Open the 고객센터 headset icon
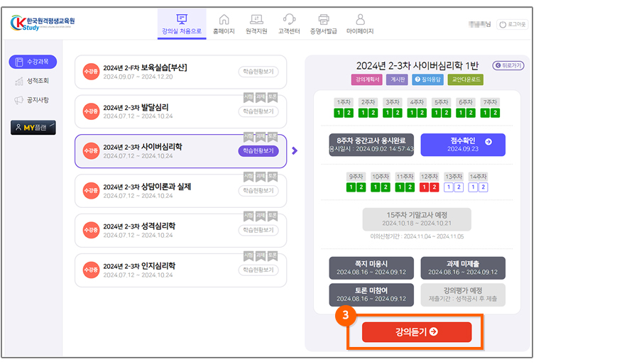Screen dimensions: 639x364 [289, 23]
